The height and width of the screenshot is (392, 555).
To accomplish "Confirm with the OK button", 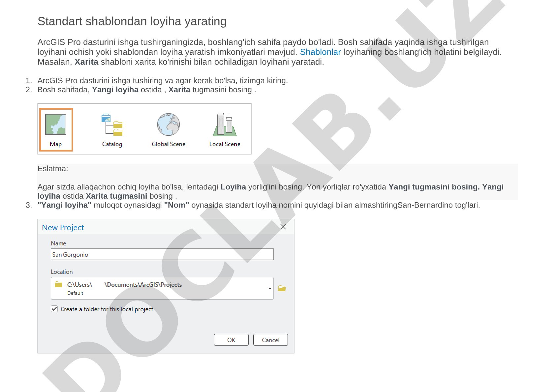I will (x=231, y=340).
